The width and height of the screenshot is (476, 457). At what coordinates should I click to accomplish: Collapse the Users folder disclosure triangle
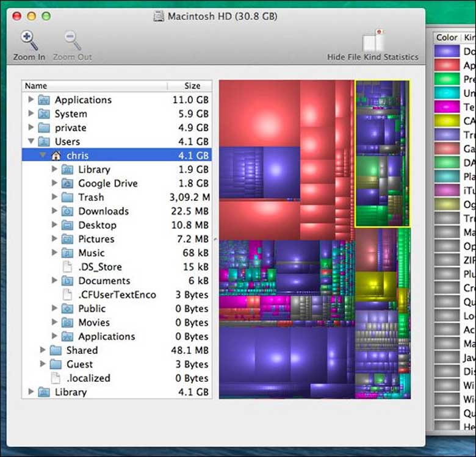31,142
